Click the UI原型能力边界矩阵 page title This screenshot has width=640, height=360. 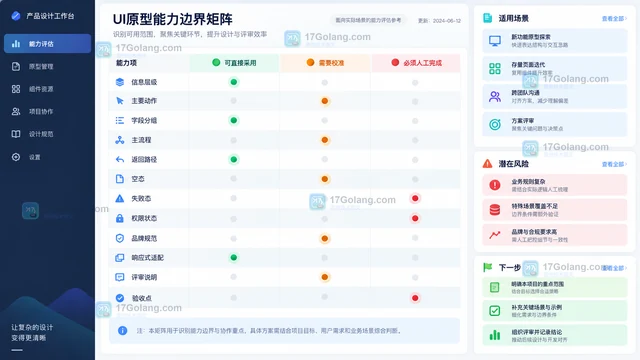pyautogui.click(x=173, y=19)
